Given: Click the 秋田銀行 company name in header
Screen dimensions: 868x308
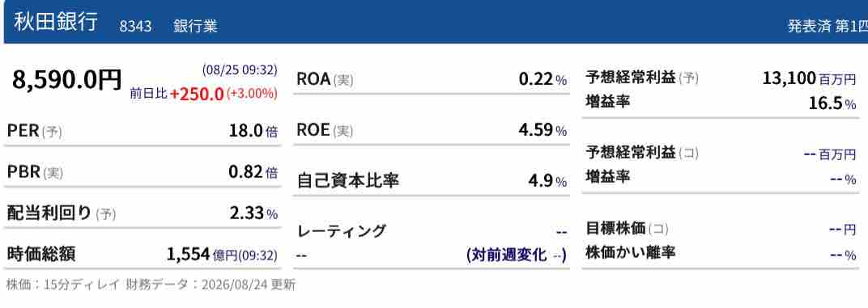Looking at the screenshot, I should (56, 22).
